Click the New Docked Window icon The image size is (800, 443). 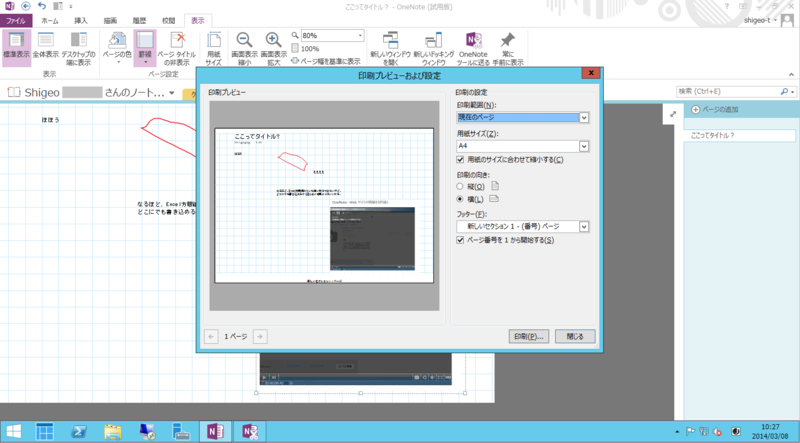pyautogui.click(x=434, y=48)
